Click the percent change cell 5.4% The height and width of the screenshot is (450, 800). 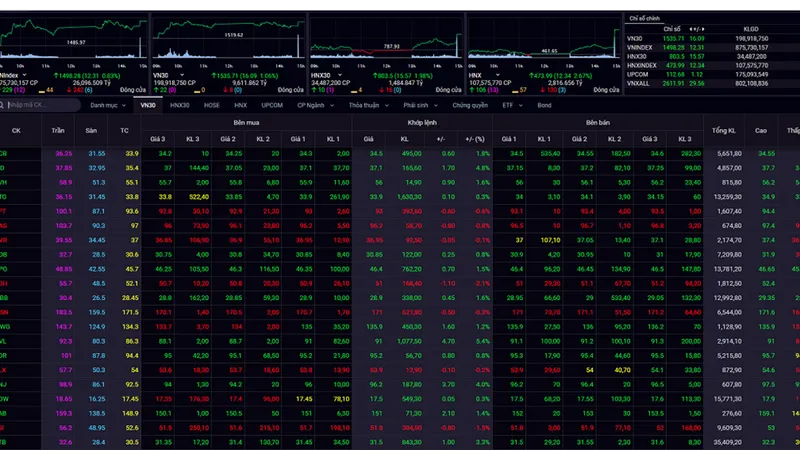[x=483, y=341]
